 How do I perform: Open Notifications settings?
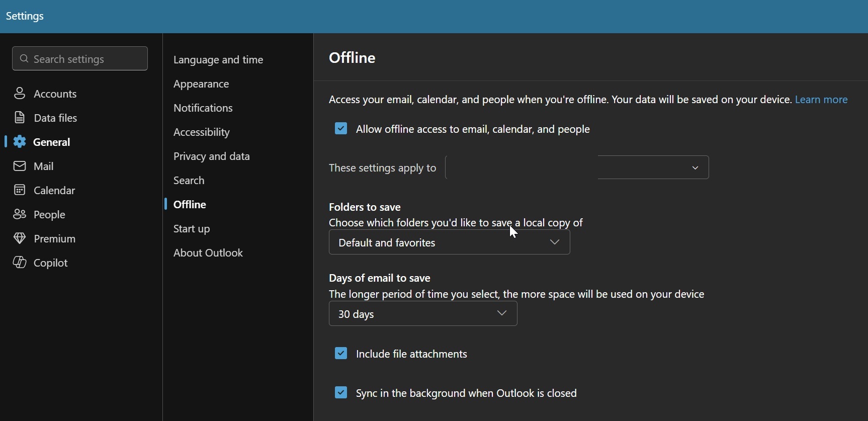tap(204, 108)
